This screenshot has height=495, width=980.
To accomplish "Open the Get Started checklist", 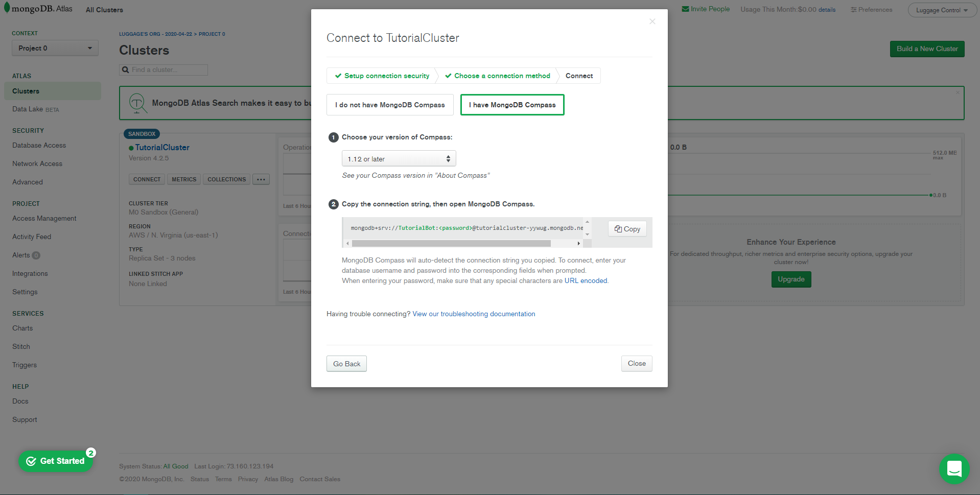I will (56, 461).
